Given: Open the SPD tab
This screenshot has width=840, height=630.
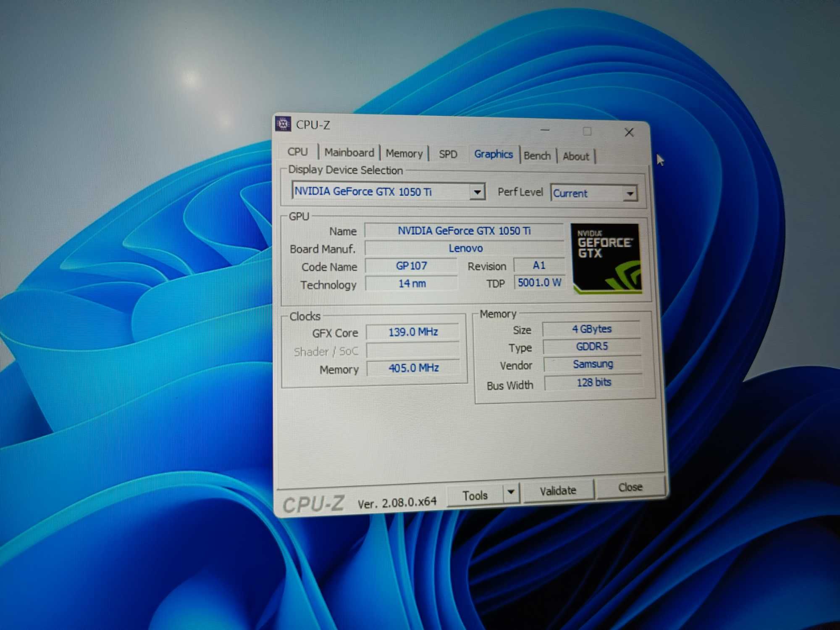Looking at the screenshot, I should 448,154.
